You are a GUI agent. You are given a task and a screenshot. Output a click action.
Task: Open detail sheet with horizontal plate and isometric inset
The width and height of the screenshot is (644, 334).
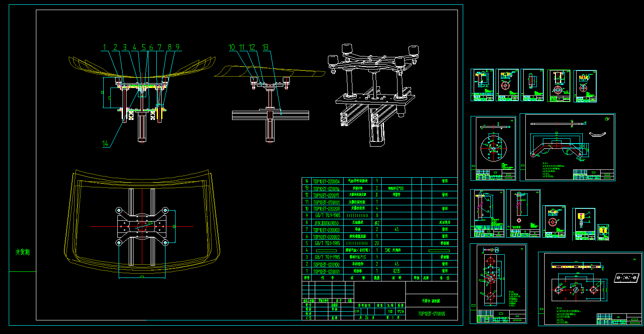click(x=591, y=289)
